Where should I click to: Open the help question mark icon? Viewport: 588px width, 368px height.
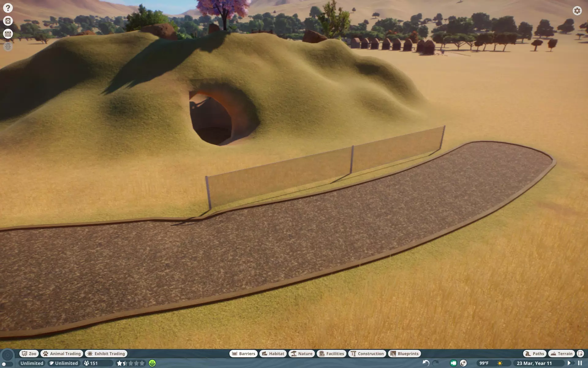[8, 8]
